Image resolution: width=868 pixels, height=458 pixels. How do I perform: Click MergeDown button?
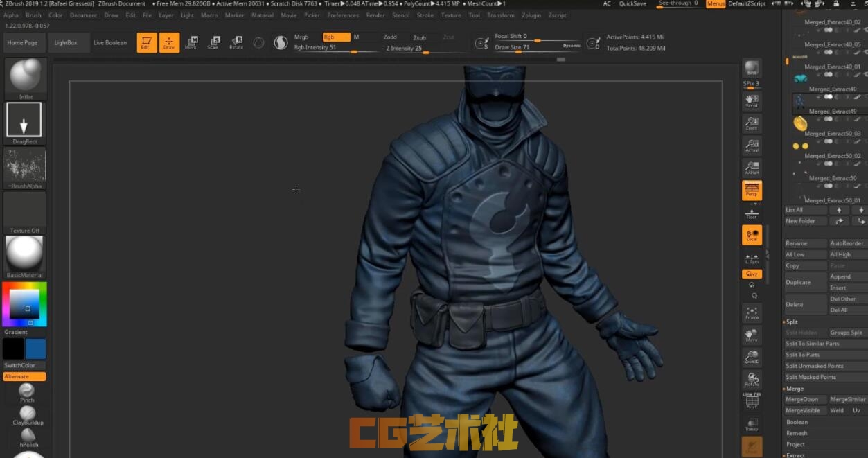(x=805, y=400)
